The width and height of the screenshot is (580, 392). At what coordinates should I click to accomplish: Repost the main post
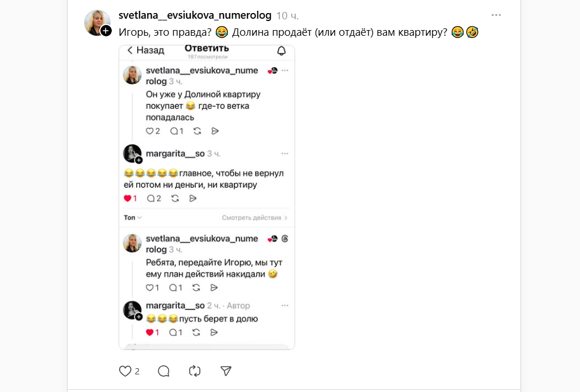[195, 370]
